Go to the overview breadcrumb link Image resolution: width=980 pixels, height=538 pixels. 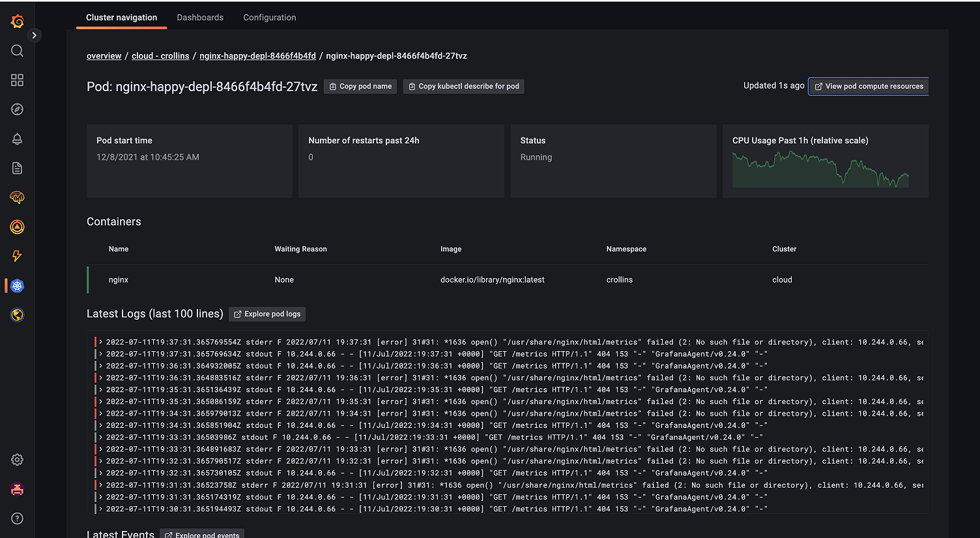[104, 56]
